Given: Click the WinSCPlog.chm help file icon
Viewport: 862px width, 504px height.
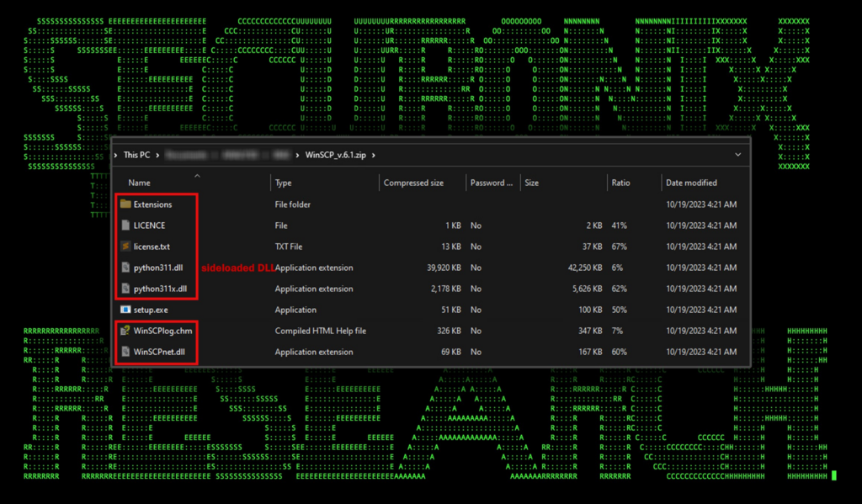Looking at the screenshot, I should tap(125, 331).
